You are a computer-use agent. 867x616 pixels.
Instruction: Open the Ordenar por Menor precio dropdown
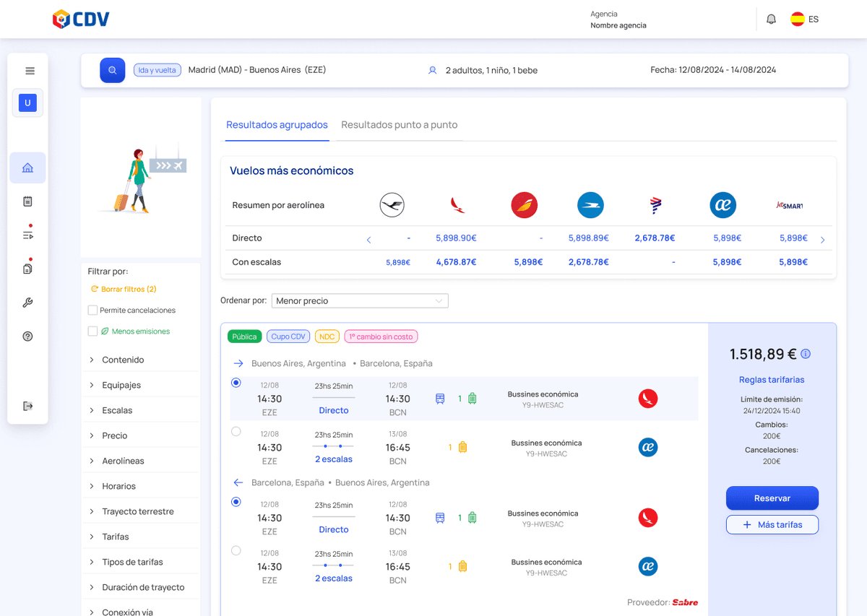(360, 301)
